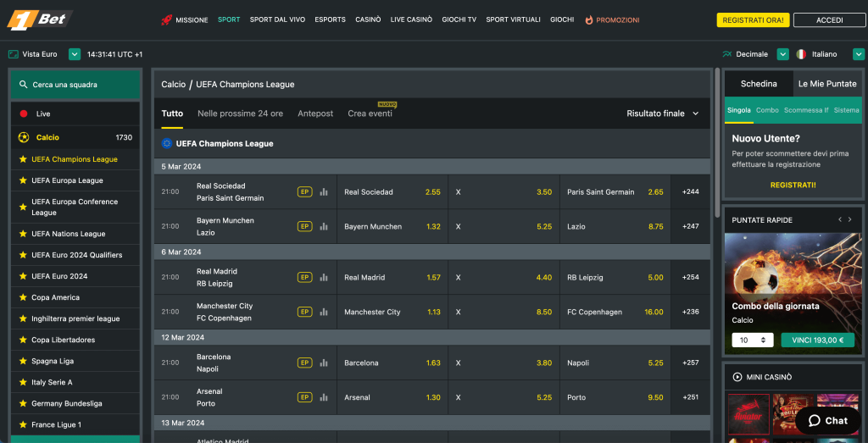Open stats icon for Real Madrid match
Screen dimensions: 868x443
pyautogui.click(x=324, y=277)
